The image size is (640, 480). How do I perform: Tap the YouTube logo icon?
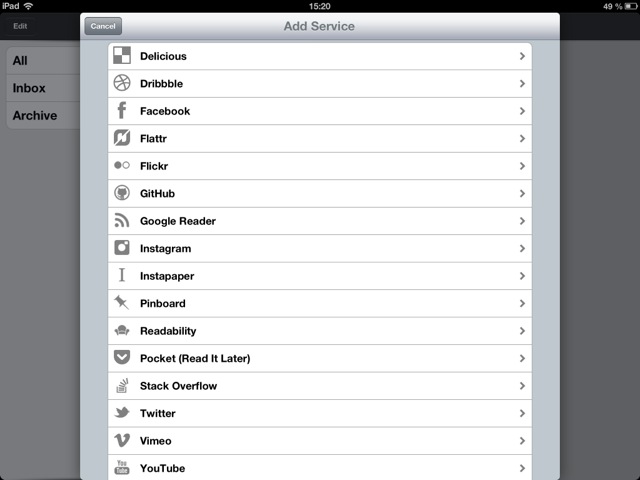click(x=122, y=468)
